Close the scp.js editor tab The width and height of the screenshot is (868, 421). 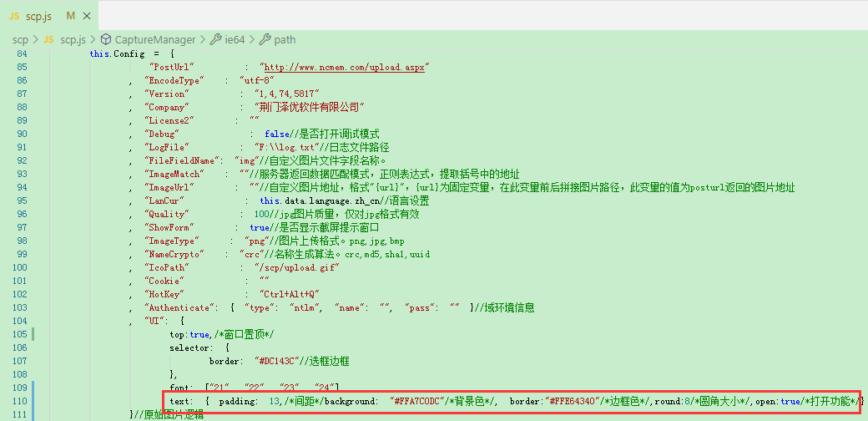coord(86,16)
